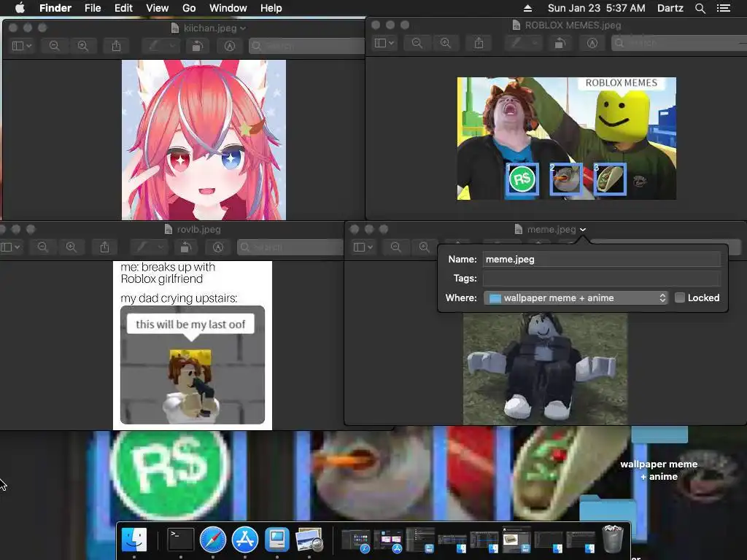The width and height of the screenshot is (747, 560).
Task: Click the Tags field in meme.jpeg popover
Action: point(602,278)
